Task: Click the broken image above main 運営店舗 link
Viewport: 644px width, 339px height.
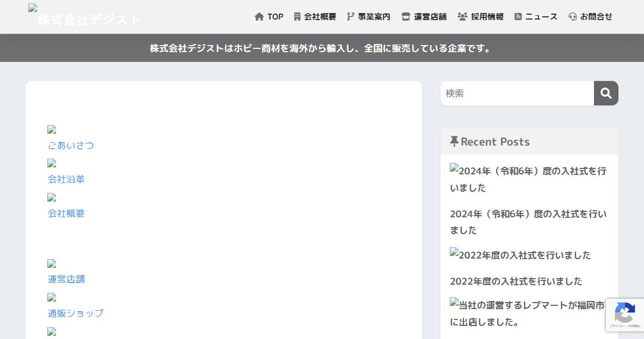Action: 52,263
